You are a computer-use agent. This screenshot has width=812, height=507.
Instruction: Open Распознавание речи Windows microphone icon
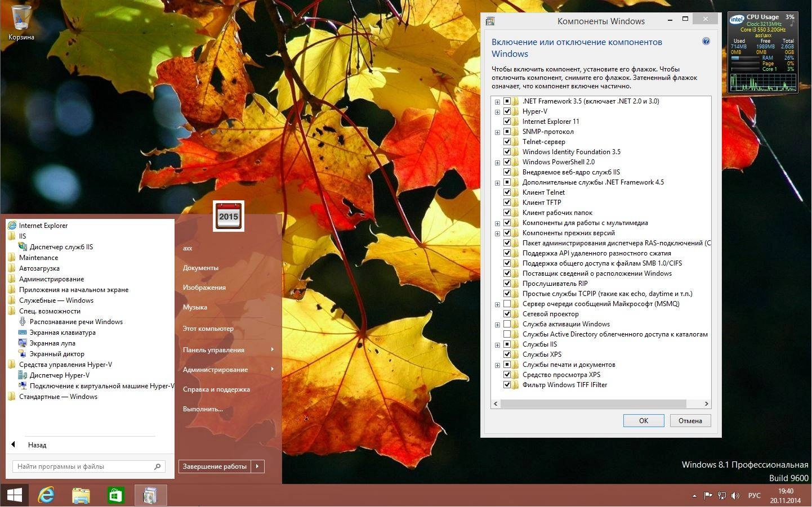[23, 322]
